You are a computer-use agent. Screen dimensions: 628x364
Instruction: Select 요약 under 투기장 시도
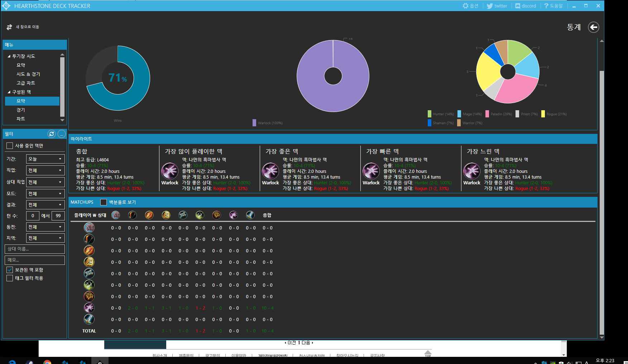point(21,65)
